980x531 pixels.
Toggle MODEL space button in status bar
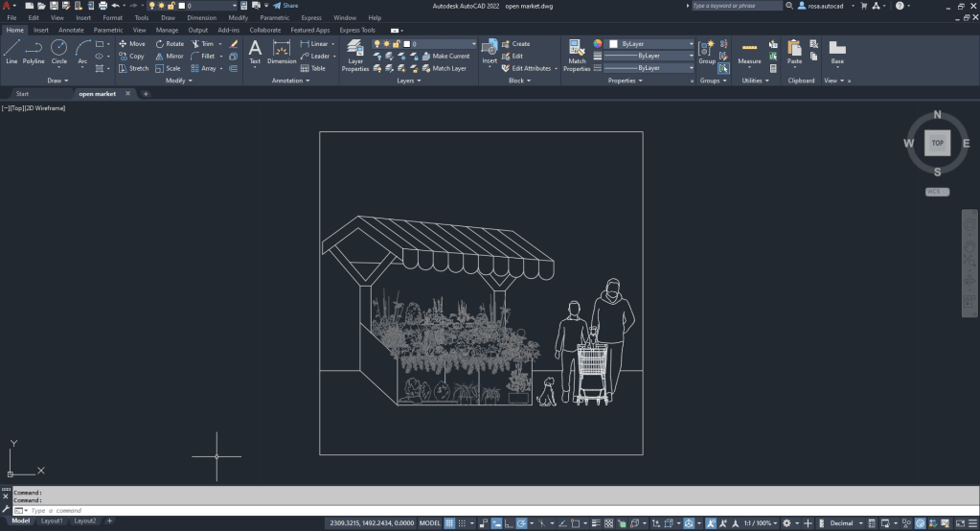pos(430,523)
